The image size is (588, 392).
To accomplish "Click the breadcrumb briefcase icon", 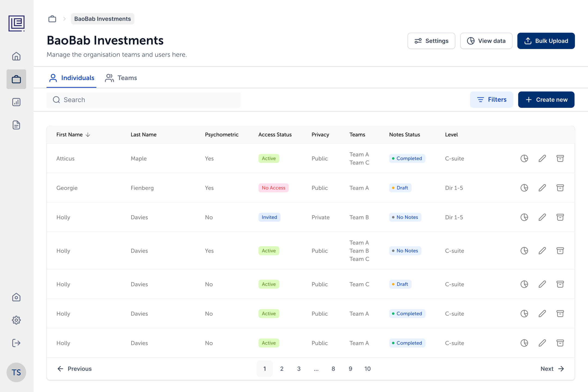I will 52,19.
